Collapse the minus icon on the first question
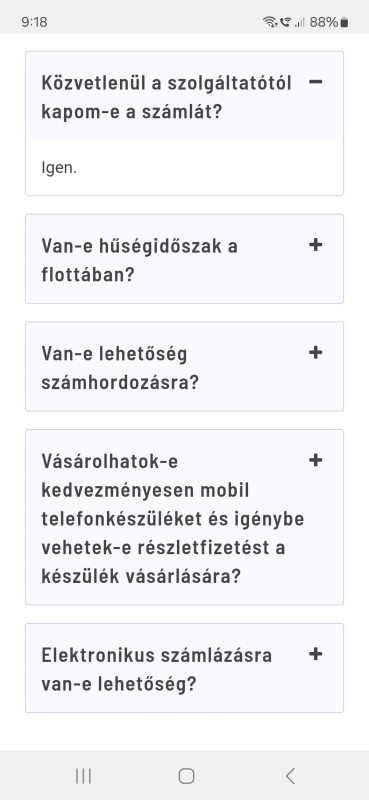The width and height of the screenshot is (369, 800). pyautogui.click(x=316, y=82)
